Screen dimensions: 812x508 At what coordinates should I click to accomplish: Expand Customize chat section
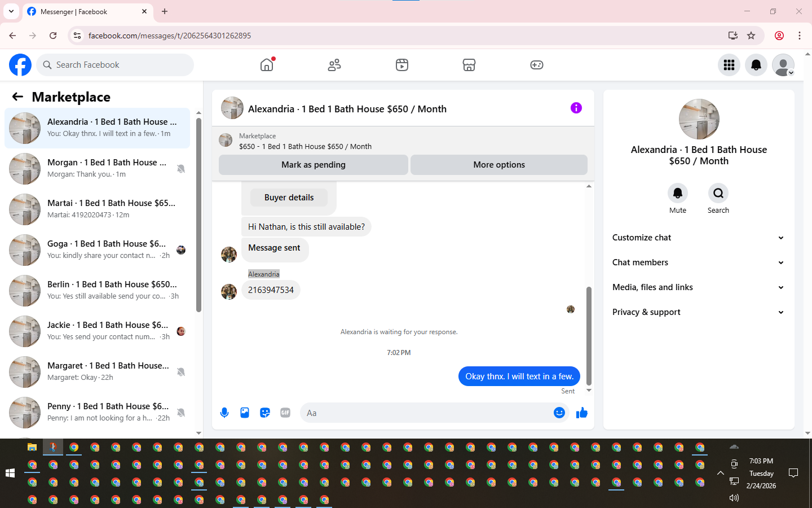tap(699, 238)
